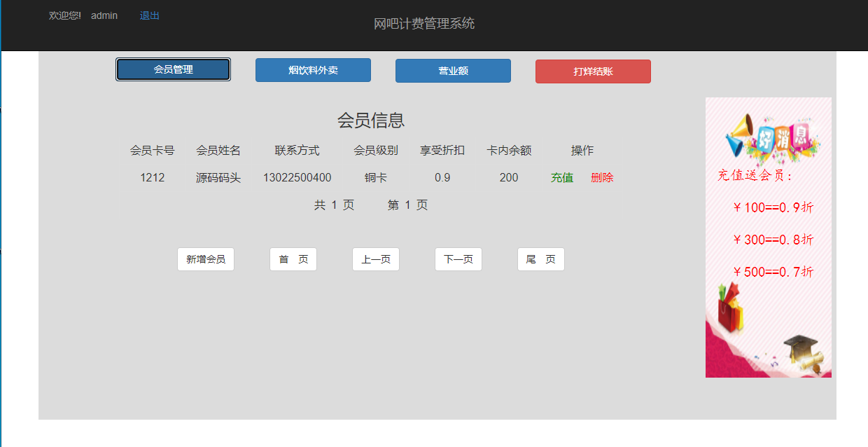The image size is (868, 447).
Task: Click 退出 to log out
Action: (x=148, y=15)
